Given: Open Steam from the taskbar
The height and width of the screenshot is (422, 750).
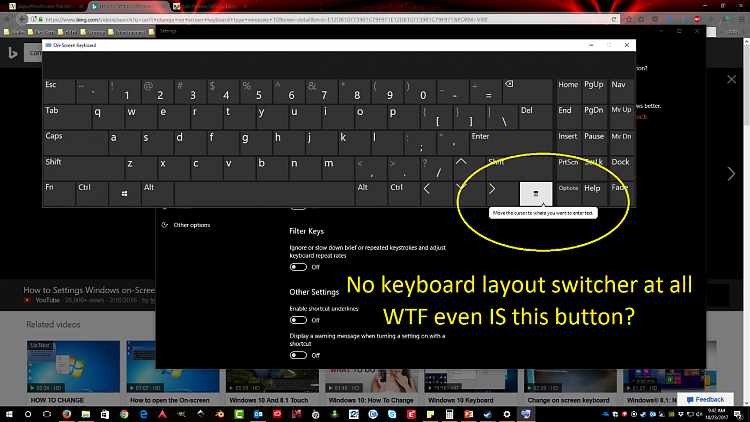Looking at the screenshot, I should (x=487, y=414).
